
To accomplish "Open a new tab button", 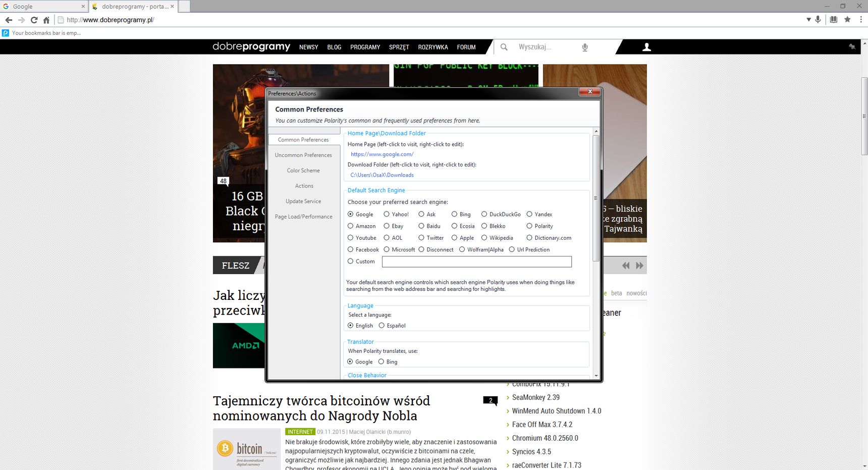I will coord(184,7).
